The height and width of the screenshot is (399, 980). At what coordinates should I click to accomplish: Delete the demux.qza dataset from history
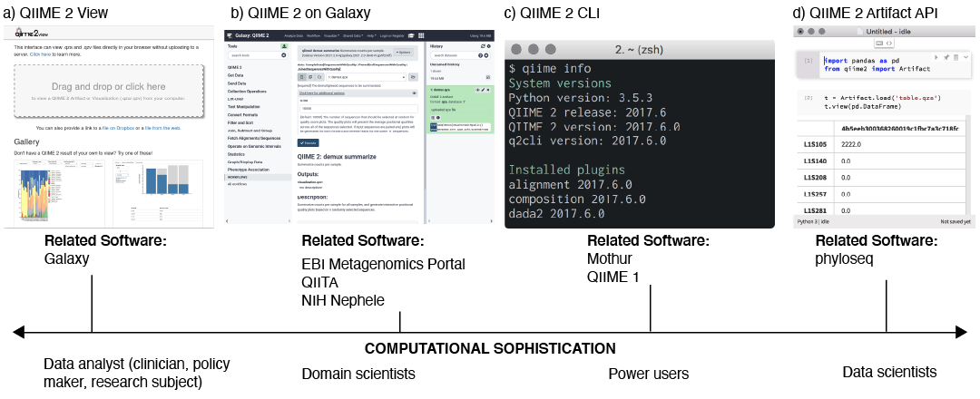(x=489, y=90)
